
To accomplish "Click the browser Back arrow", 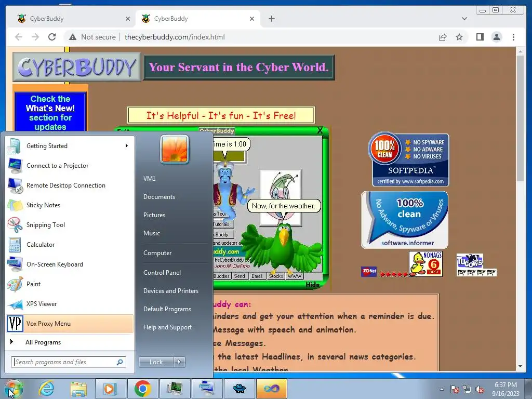I will point(19,37).
